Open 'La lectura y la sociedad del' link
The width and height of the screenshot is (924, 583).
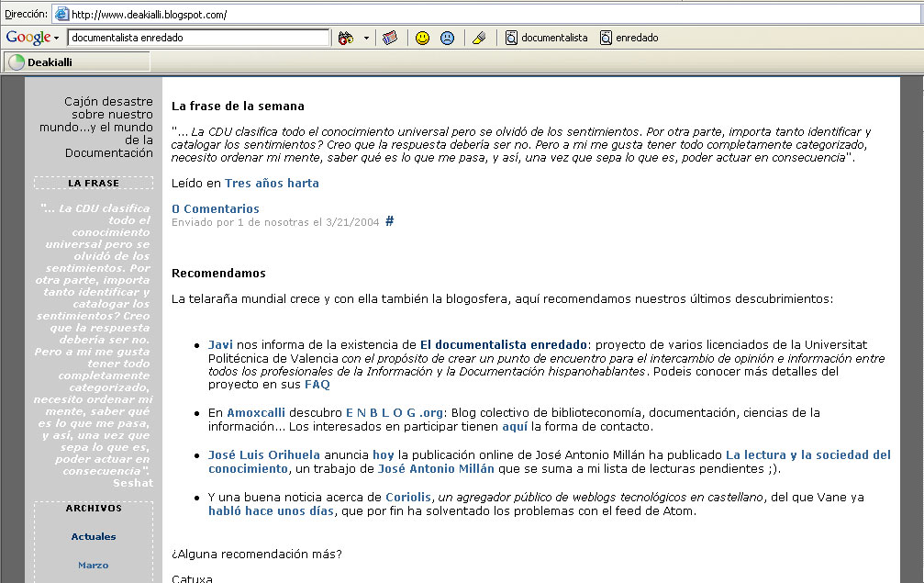coord(807,455)
